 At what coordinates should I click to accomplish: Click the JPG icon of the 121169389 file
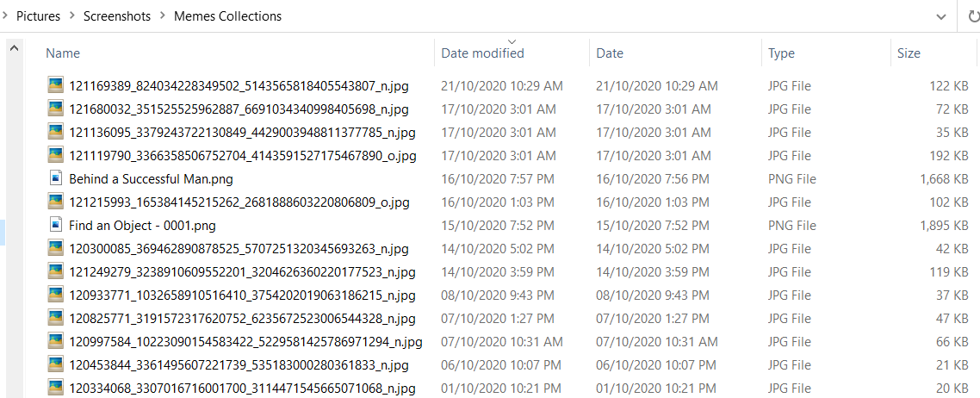pyautogui.click(x=56, y=85)
